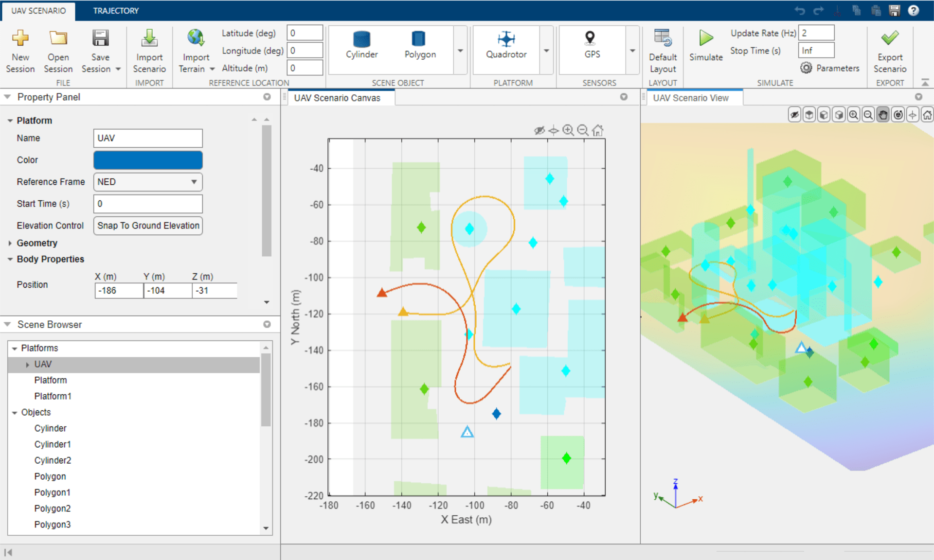
Task: Change the UAV platform Color swatch
Action: (x=147, y=160)
